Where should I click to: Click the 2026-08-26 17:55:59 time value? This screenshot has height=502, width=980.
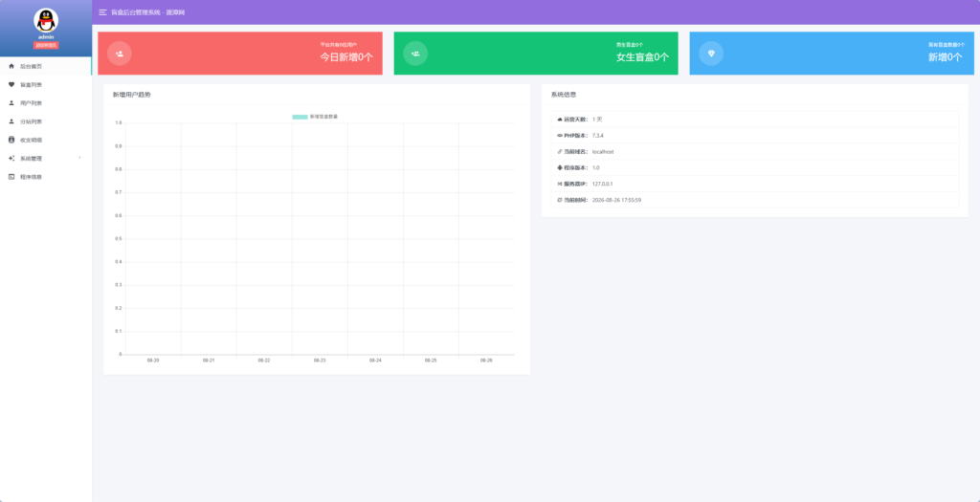tap(617, 201)
